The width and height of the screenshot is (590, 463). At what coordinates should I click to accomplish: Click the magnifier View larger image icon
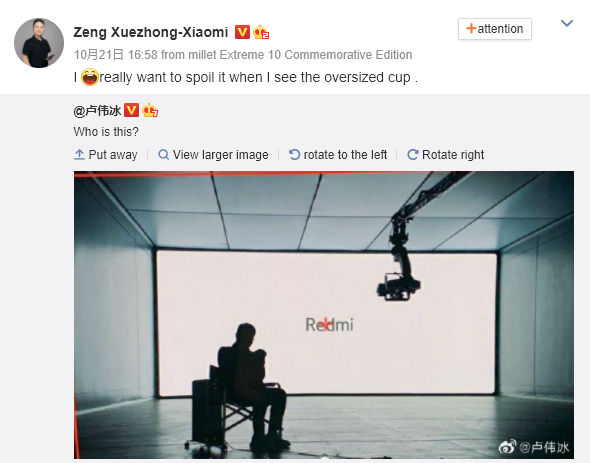coord(164,155)
